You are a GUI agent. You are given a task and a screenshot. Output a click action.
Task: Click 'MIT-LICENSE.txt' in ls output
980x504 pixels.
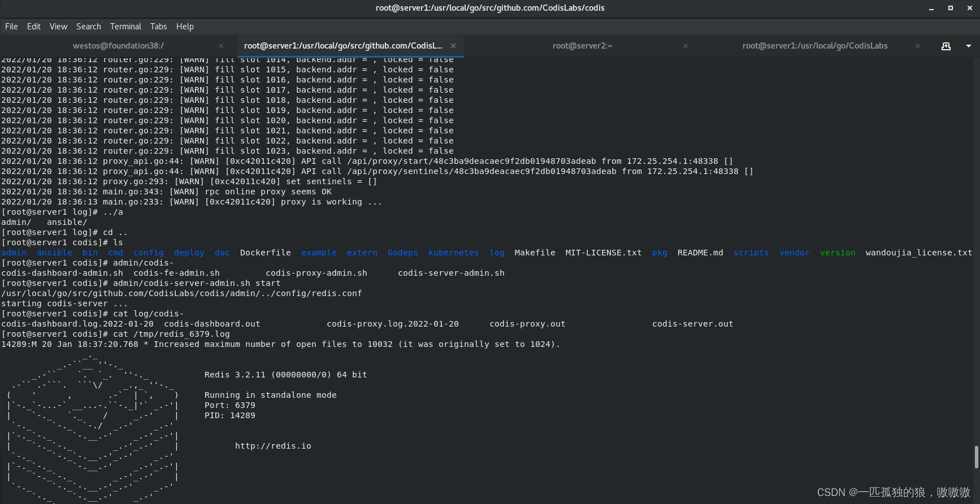click(x=604, y=253)
